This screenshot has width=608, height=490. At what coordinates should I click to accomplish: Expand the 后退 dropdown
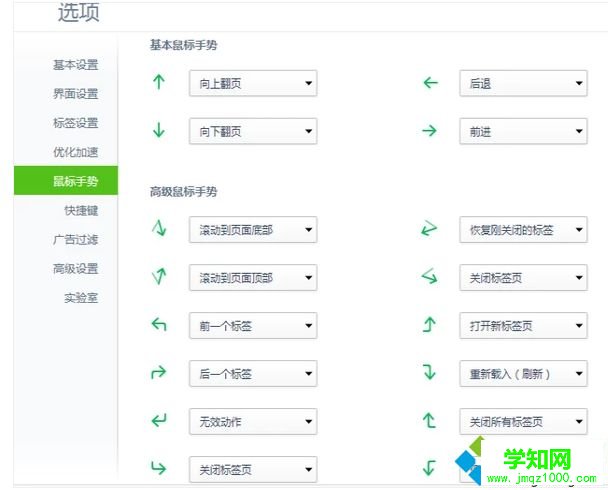point(523,84)
